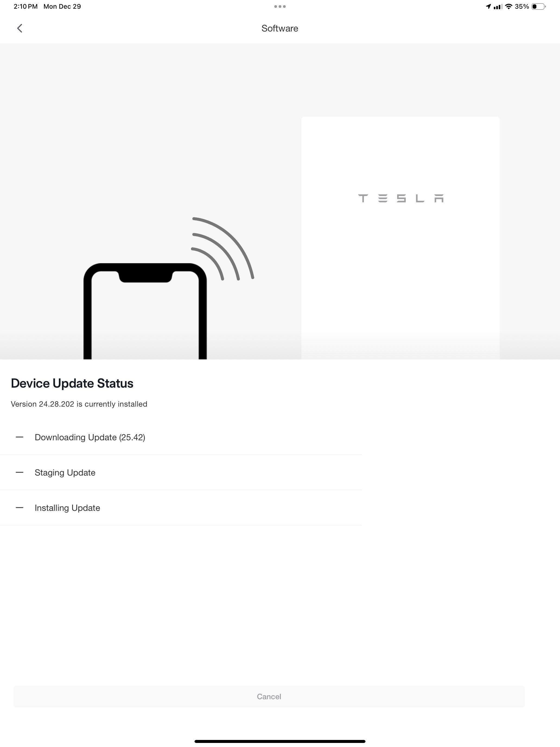The width and height of the screenshot is (560, 747).
Task: Tap the Cancel button
Action: coord(269,696)
